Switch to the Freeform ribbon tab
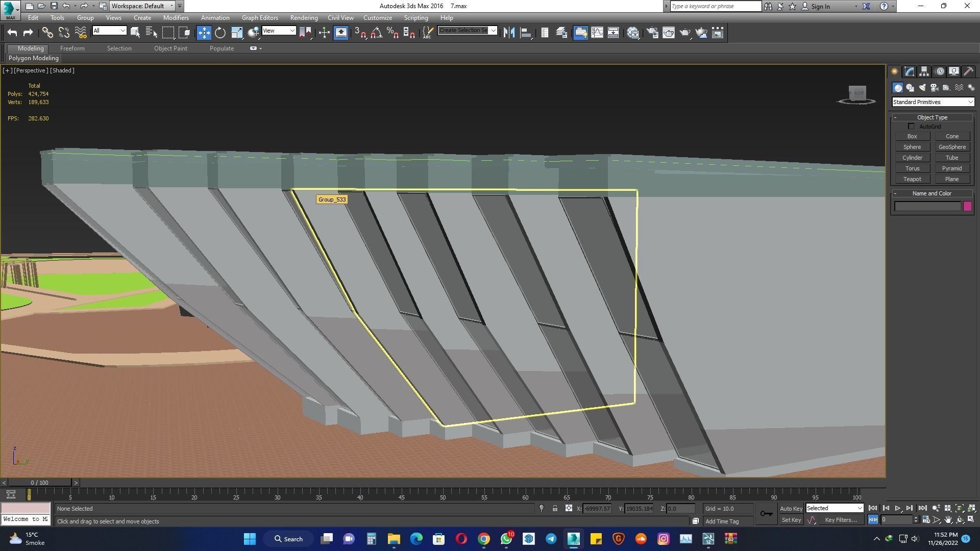This screenshot has width=980, height=551. tap(72, 48)
